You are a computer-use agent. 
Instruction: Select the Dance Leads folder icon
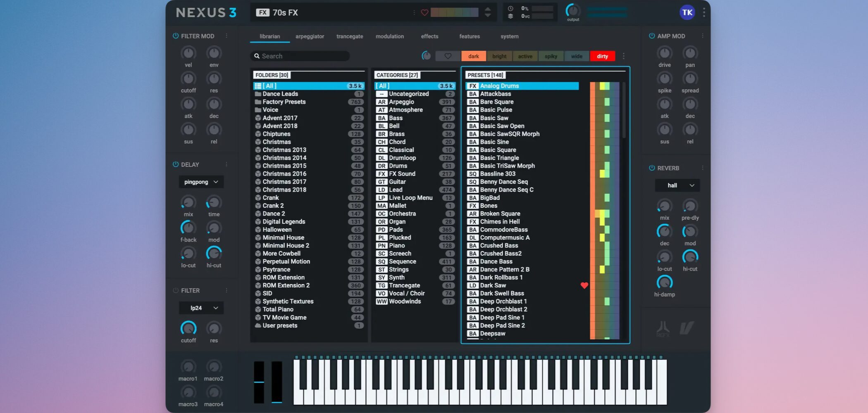258,94
